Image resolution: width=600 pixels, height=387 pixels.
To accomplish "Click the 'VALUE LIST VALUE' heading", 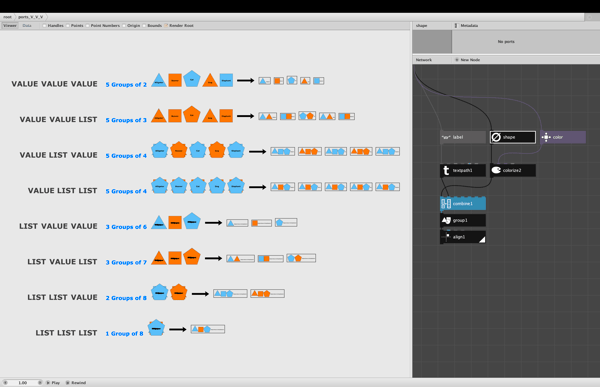I will pos(59,155).
